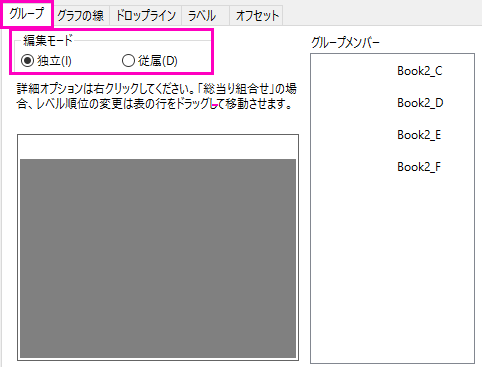This screenshot has height=367, width=482.
Task: Open the オフセット tab
Action: pyautogui.click(x=257, y=16)
